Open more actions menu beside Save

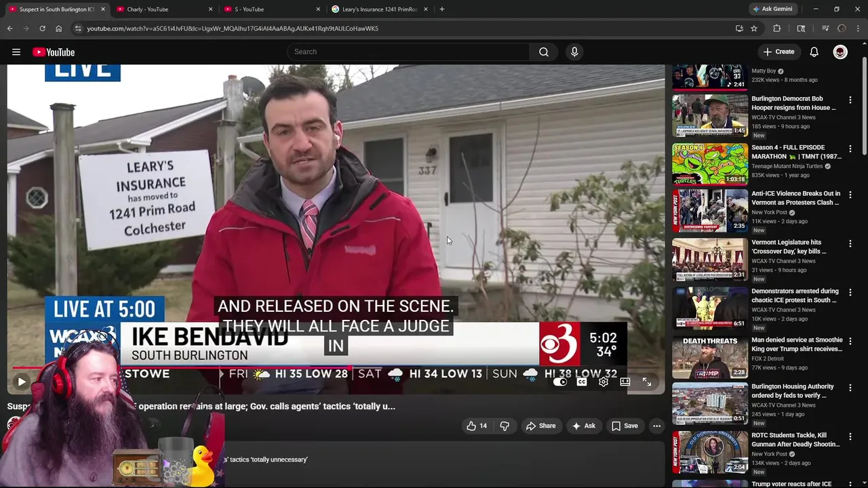[656, 426]
